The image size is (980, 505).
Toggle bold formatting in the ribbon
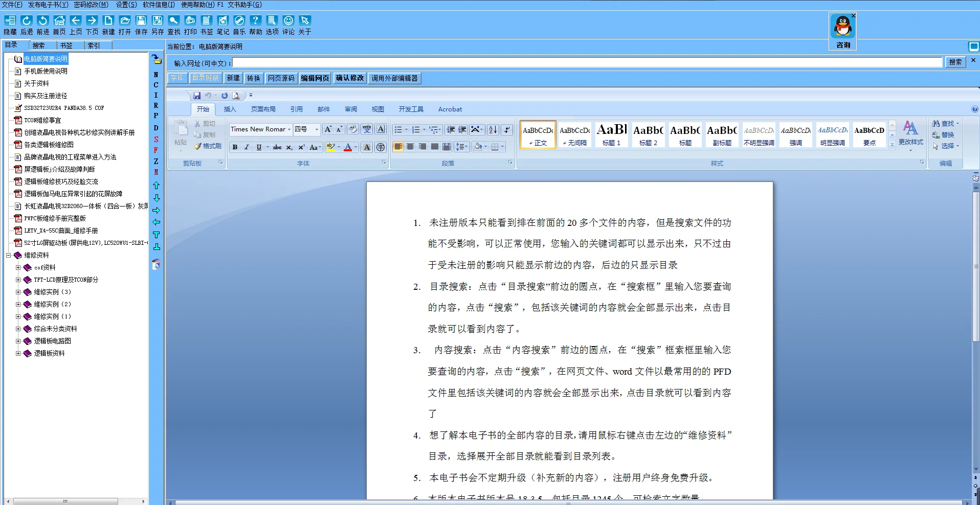pos(235,147)
